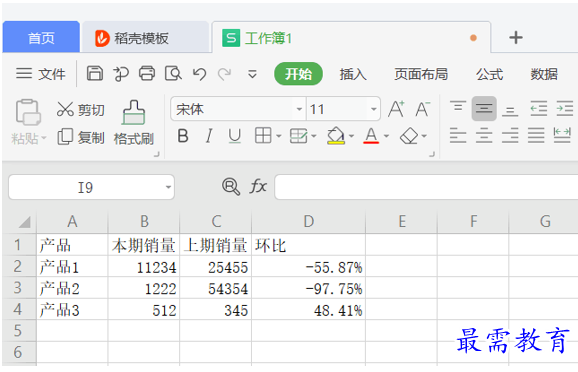Expand font settings dialog launcher
The image size is (578, 372).
click(x=432, y=154)
